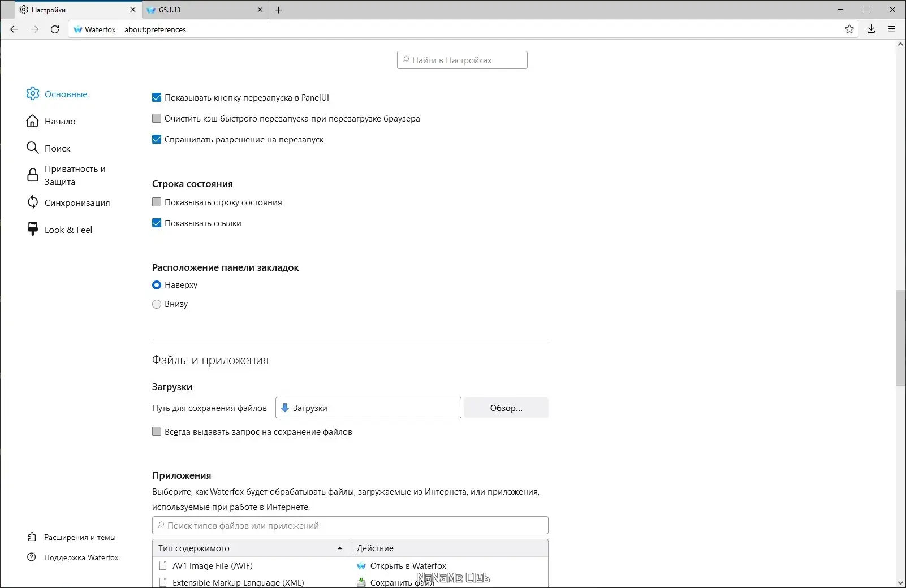Open Синхронизация via the sync arrows icon

click(32, 202)
